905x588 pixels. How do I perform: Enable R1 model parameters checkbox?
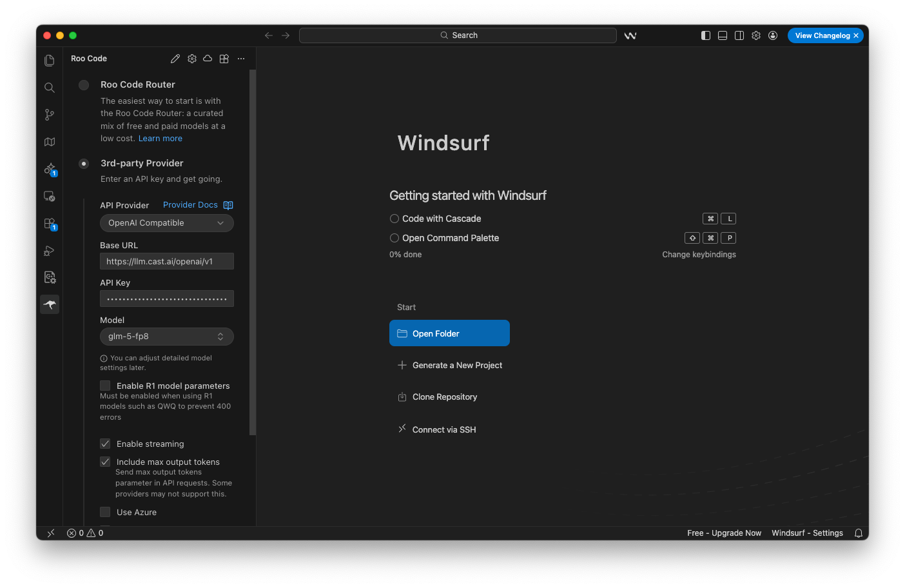click(105, 386)
